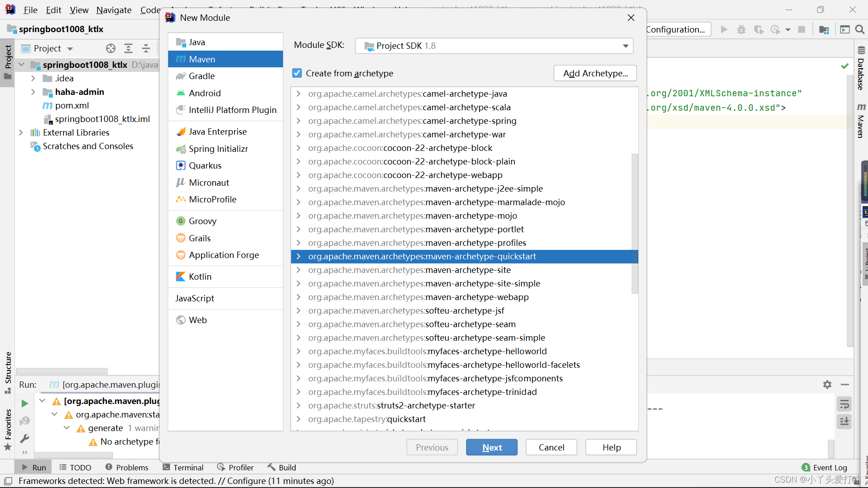Click the Spring Initializr icon
Viewport: 868px width, 488px height.
coord(181,148)
